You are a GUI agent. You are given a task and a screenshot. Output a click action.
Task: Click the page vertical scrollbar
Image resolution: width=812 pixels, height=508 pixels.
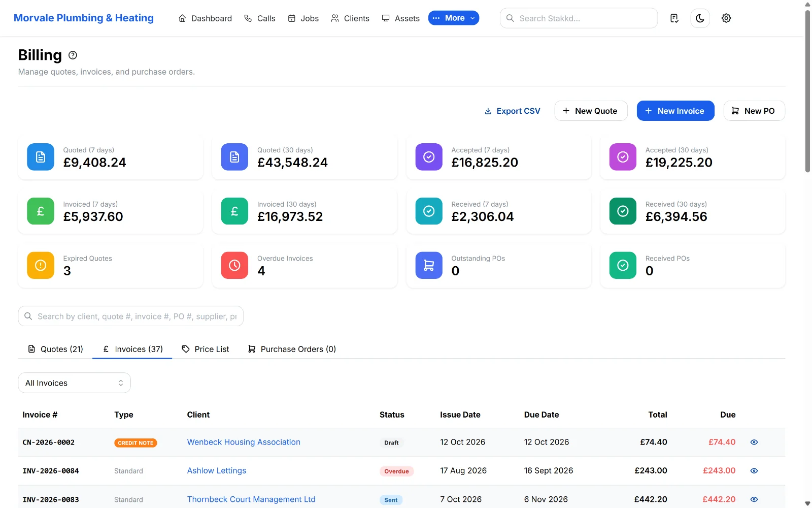(807, 91)
